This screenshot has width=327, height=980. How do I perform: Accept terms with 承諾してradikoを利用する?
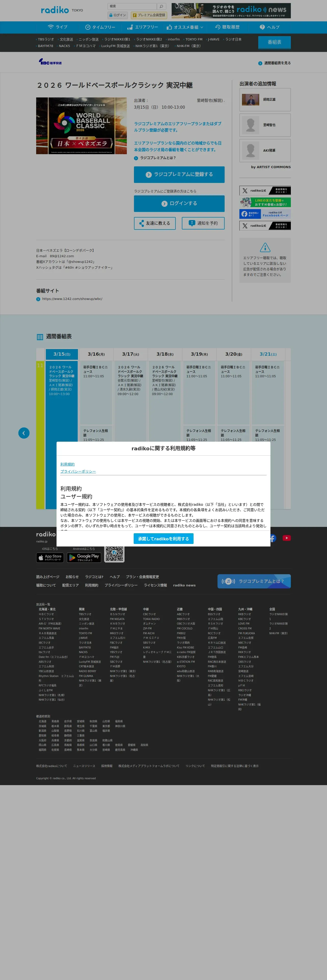pyautogui.click(x=164, y=539)
